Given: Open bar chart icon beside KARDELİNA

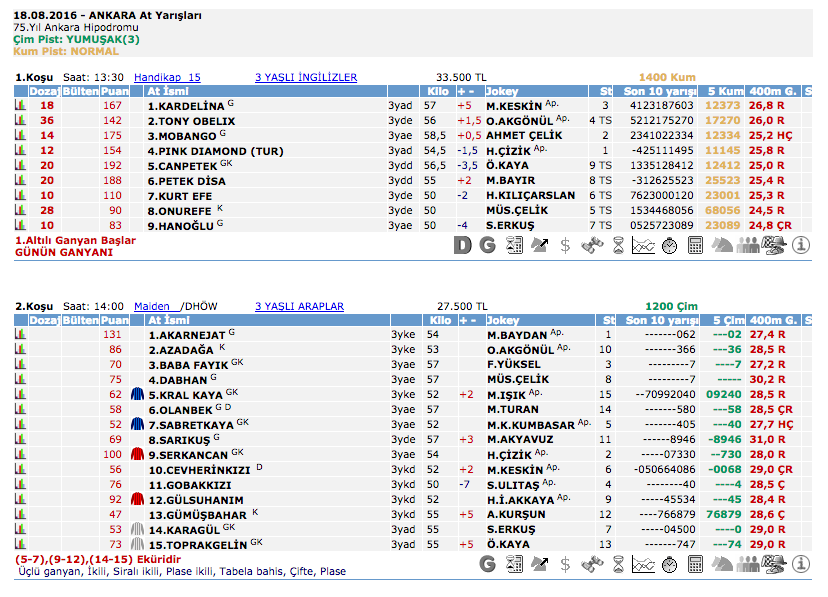Looking at the screenshot, I should pyautogui.click(x=20, y=105).
